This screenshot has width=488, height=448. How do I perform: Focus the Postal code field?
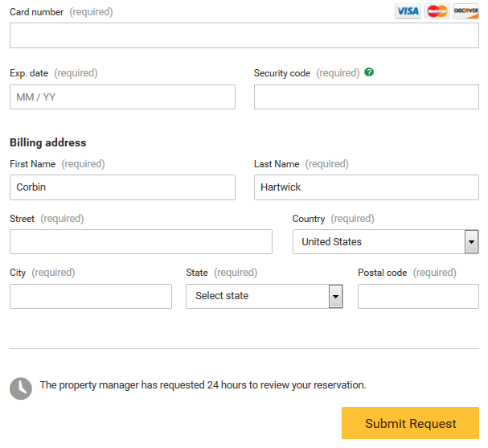(418, 296)
